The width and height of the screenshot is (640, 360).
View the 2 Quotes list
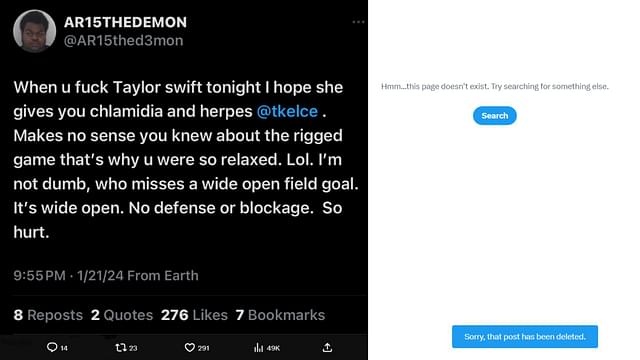(122, 315)
